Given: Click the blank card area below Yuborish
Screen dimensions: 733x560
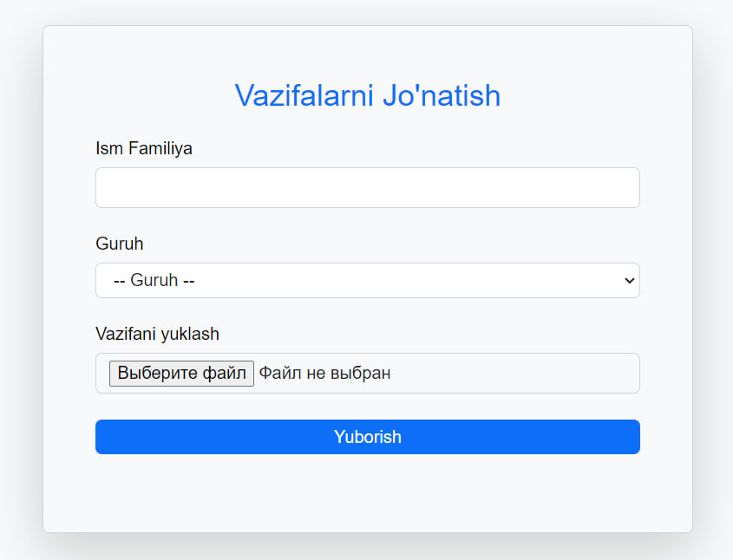Looking at the screenshot, I should tap(367, 494).
